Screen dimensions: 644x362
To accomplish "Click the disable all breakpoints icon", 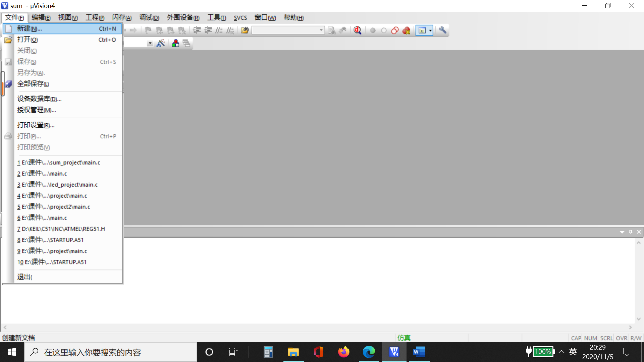I will [395, 31].
